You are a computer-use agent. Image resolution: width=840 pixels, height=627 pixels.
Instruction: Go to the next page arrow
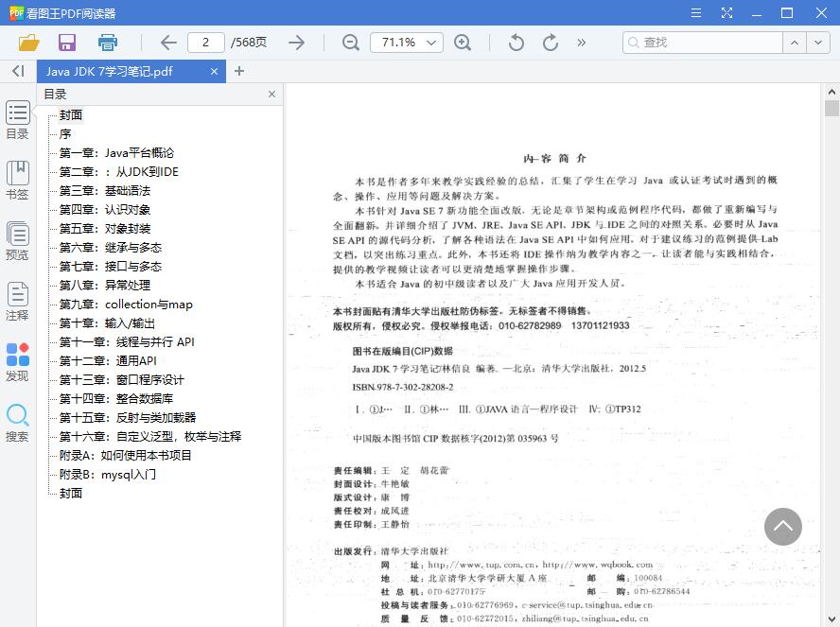[296, 43]
